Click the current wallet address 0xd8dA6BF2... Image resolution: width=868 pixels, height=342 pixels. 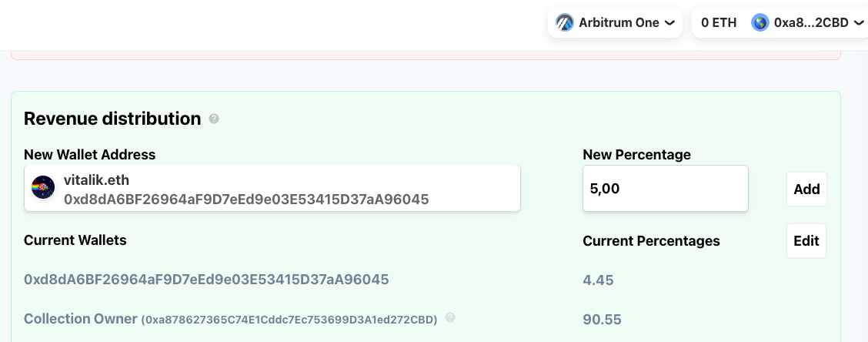tap(206, 279)
